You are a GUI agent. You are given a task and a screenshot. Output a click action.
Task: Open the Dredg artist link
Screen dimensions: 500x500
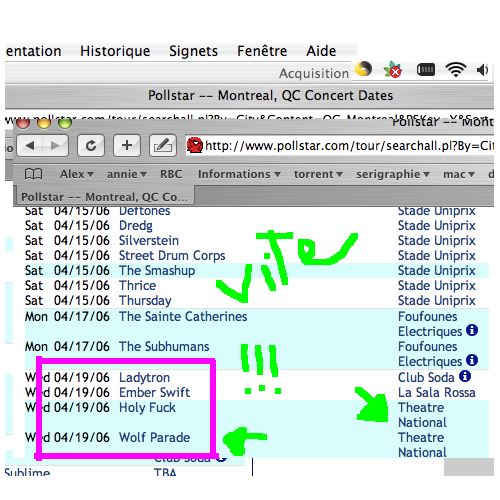pos(136,226)
